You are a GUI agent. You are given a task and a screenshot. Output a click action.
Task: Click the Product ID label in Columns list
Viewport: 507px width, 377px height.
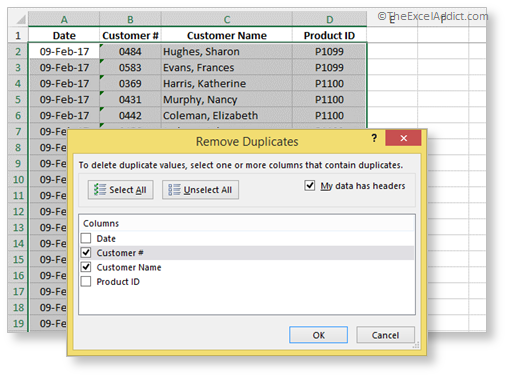coord(118,282)
